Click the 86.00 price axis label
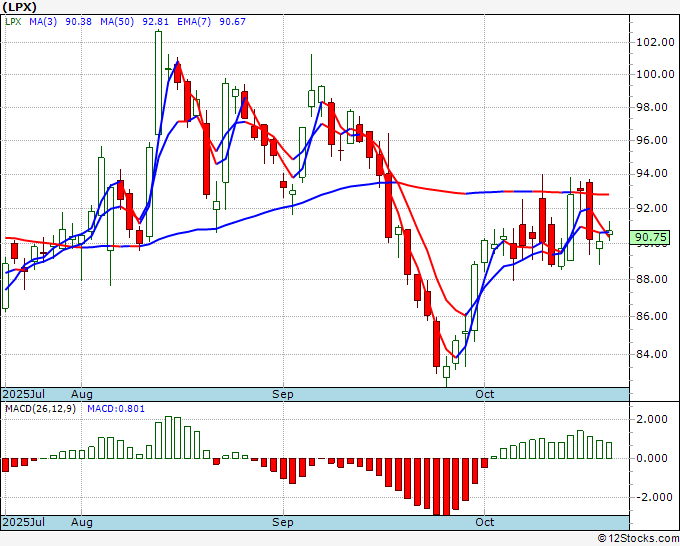 click(x=652, y=316)
